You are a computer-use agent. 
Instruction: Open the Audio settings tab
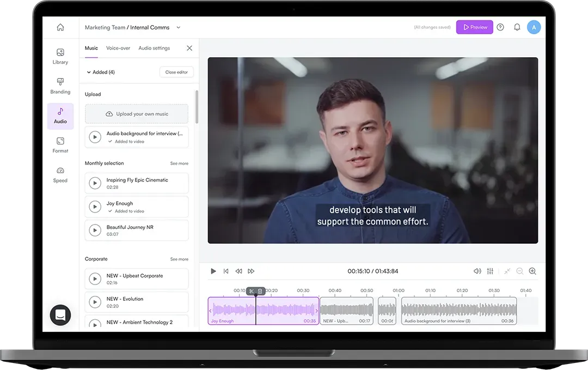pyautogui.click(x=153, y=48)
